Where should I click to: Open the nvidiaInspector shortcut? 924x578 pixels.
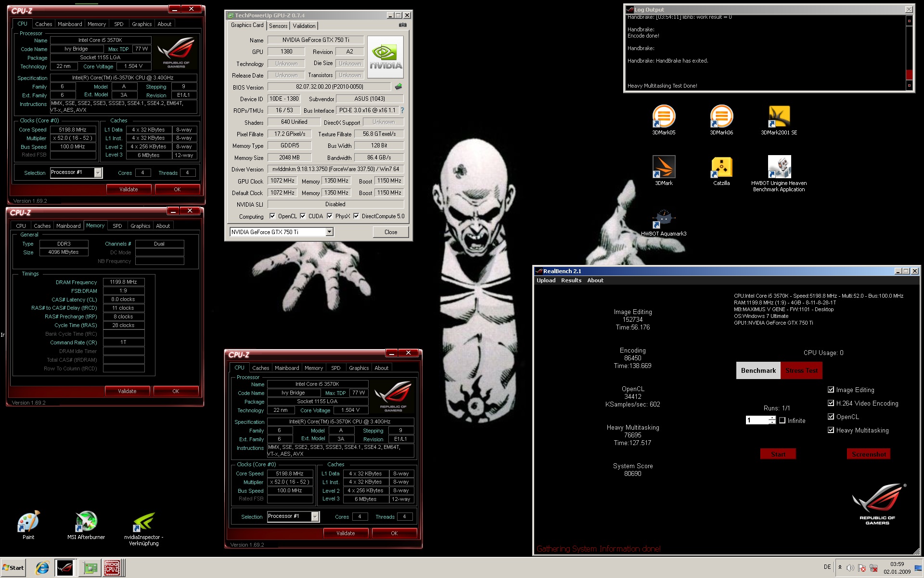pyautogui.click(x=143, y=528)
